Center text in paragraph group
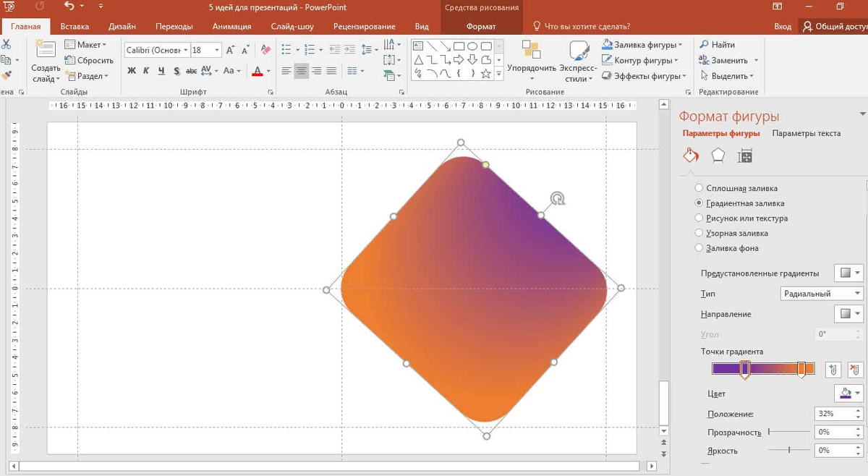 302,71
